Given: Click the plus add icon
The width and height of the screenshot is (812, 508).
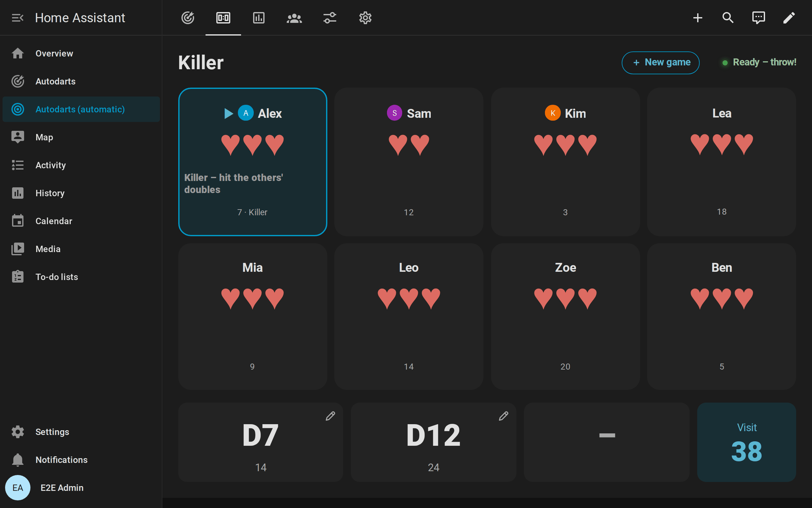Looking at the screenshot, I should tap(697, 18).
